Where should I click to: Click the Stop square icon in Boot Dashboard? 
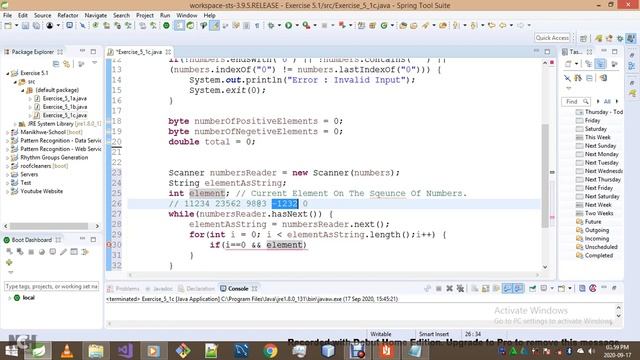31,252
